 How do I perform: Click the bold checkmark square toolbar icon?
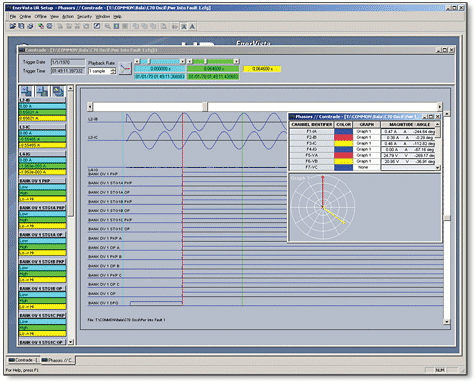97,26
